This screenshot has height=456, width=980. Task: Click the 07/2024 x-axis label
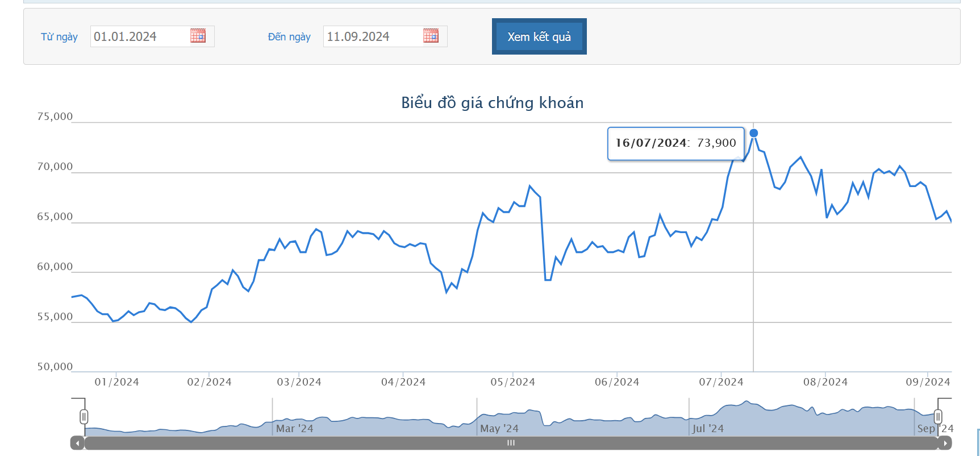[x=721, y=382]
